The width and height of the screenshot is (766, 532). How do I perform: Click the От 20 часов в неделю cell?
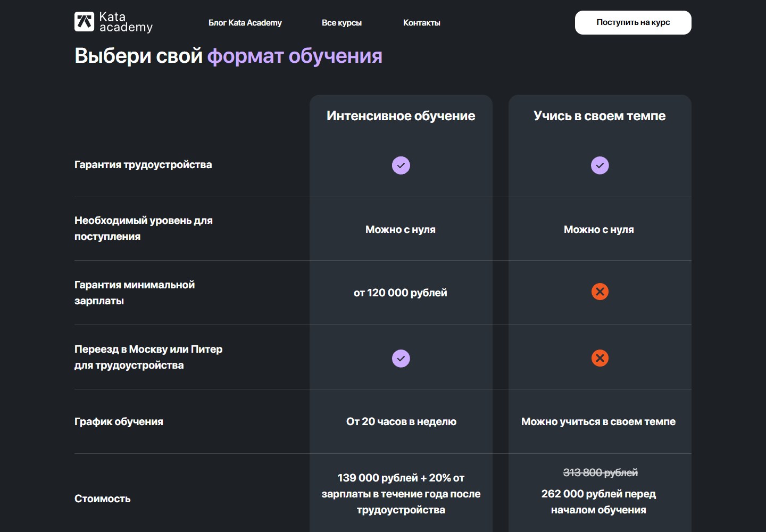pos(401,422)
